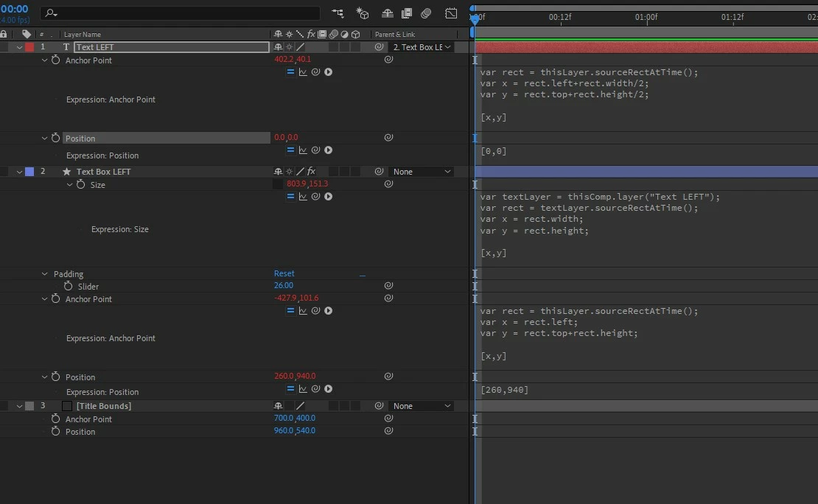The image size is (818, 504).
Task: Open the Title Bounds parent dropdown set to None
Action: pyautogui.click(x=421, y=406)
